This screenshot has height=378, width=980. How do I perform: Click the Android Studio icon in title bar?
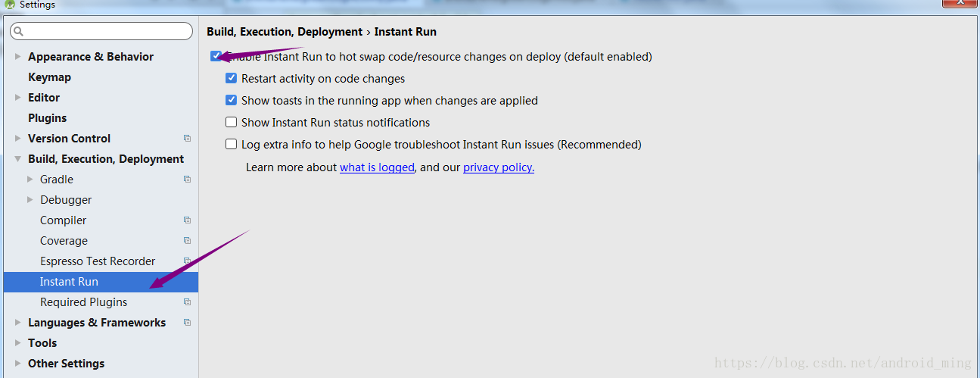(x=9, y=5)
